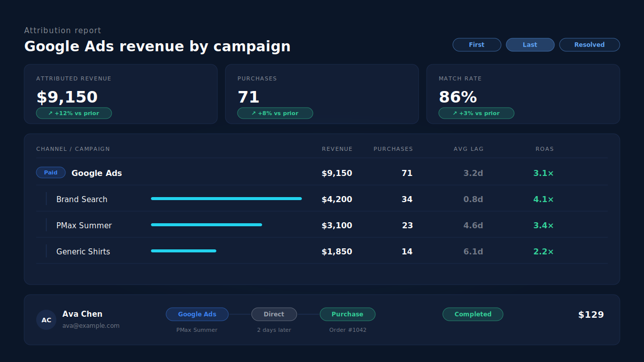The width and height of the screenshot is (644, 362).
Task: Click the 34 purchases value for Brand Search
Action: pos(407,199)
